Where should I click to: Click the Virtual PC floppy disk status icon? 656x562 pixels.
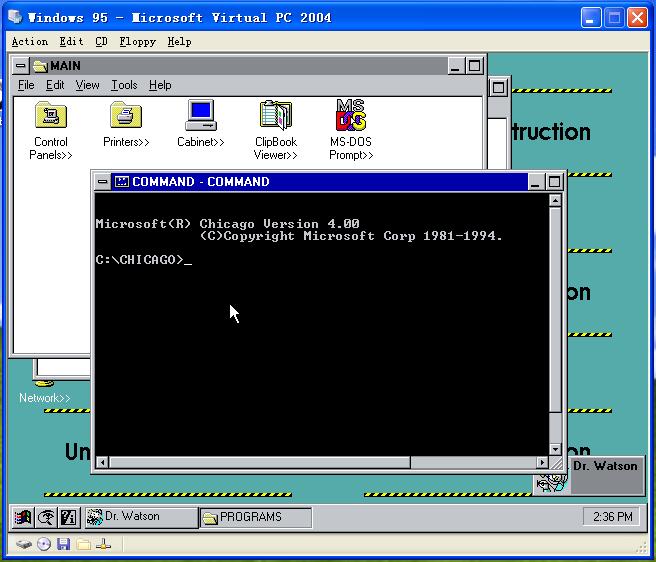click(x=64, y=544)
